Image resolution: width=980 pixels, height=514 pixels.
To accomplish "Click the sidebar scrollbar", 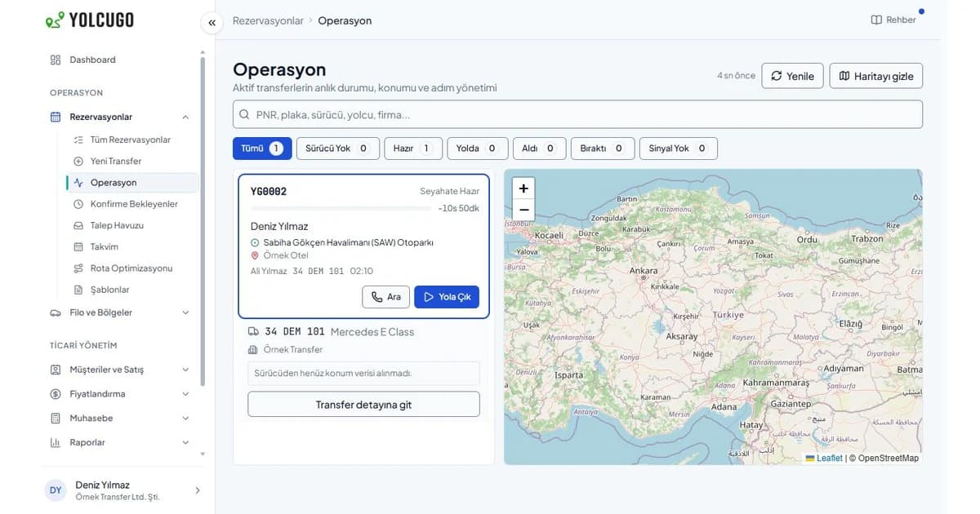I will 203,220.
